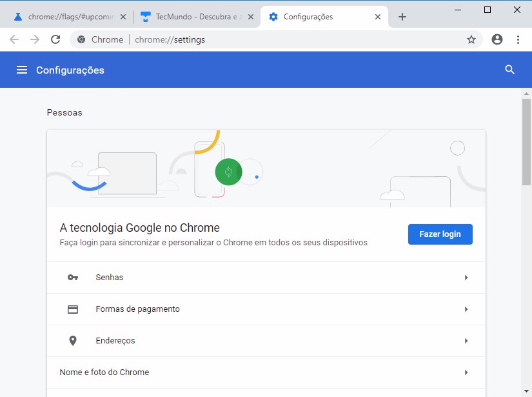
Task: Expand Nome e foto do Chrome arrow
Action: pos(466,372)
